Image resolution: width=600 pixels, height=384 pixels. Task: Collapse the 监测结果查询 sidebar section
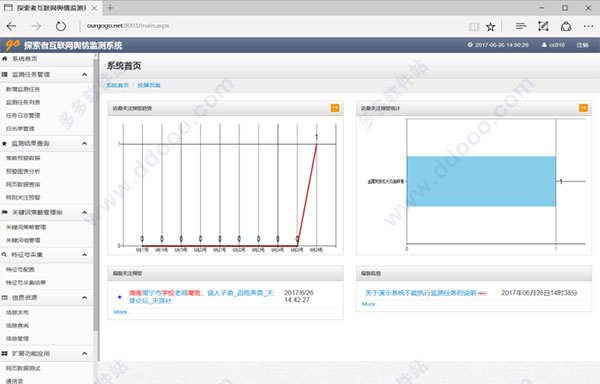tap(85, 143)
